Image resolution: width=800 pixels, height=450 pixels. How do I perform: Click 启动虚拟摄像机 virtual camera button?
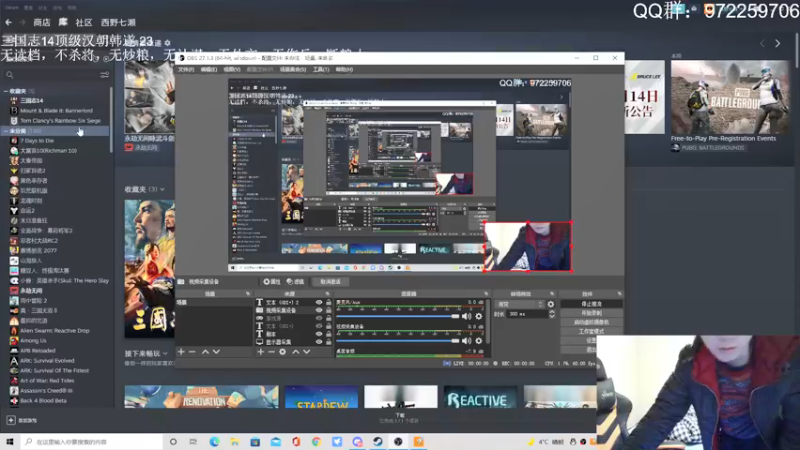point(591,322)
